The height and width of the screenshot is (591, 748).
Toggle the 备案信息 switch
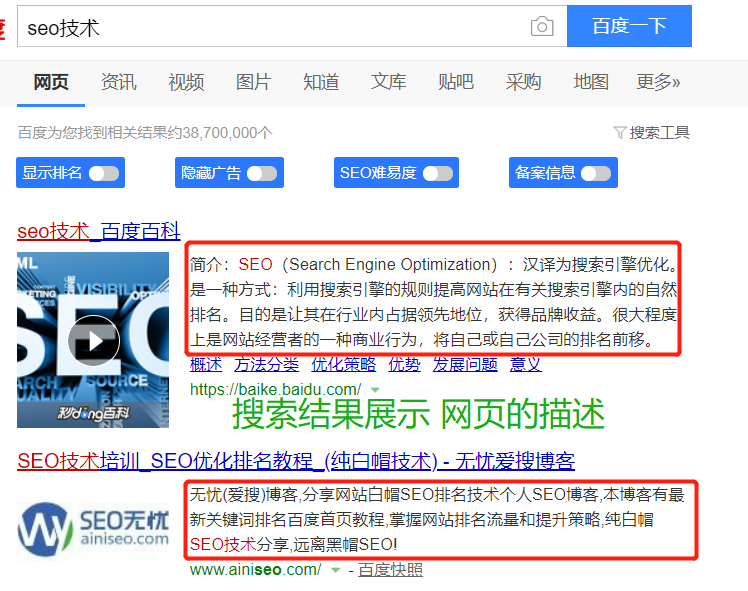[x=596, y=173]
